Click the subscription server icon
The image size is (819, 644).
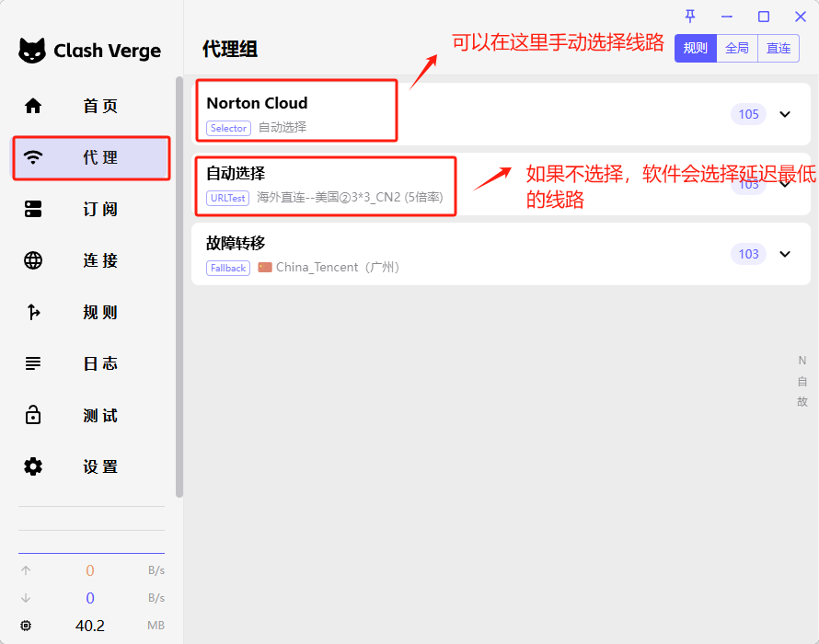[33, 209]
